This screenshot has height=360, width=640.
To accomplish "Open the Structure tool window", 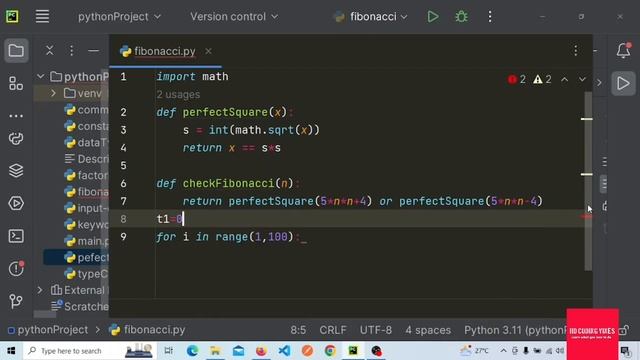I will (16, 84).
